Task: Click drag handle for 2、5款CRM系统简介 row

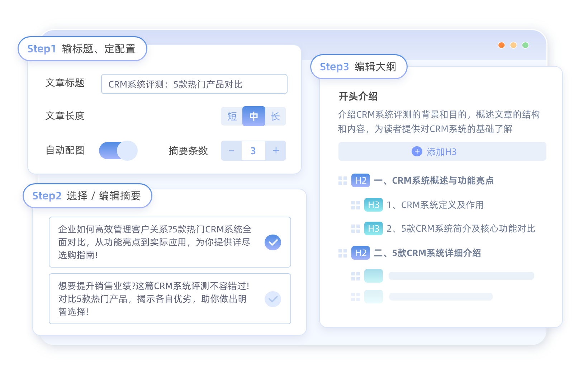Action: (356, 229)
